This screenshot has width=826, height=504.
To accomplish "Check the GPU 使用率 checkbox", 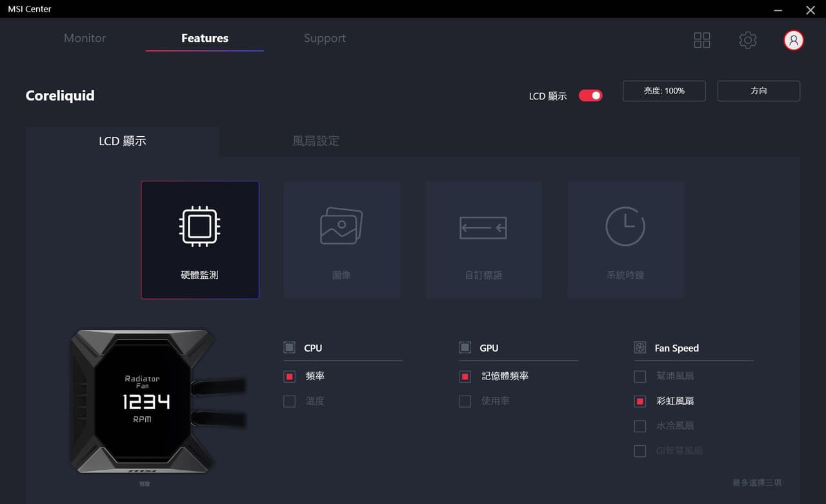I will [x=465, y=401].
